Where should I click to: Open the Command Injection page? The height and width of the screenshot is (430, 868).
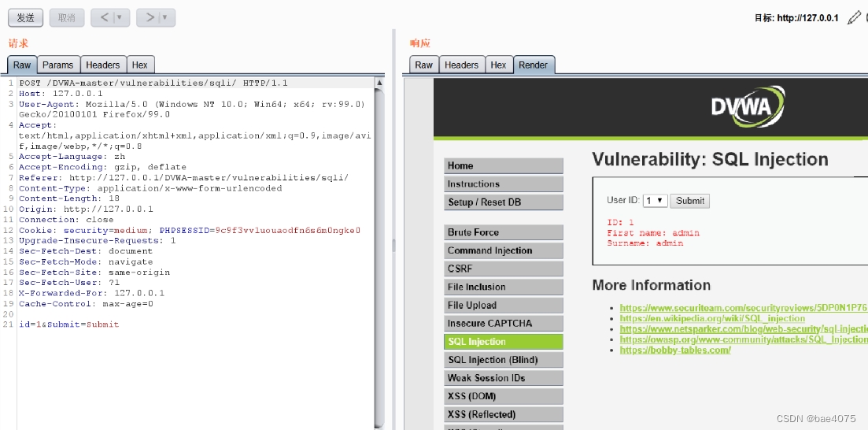coord(503,250)
